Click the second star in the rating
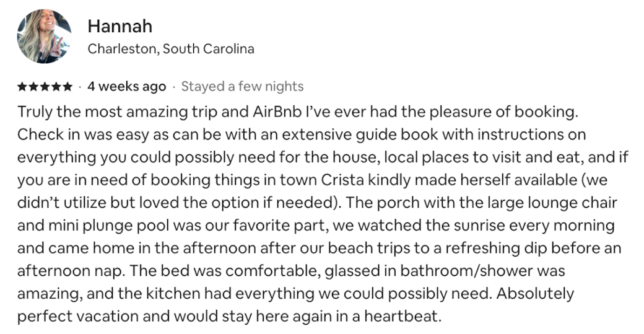The image size is (644, 334). tap(33, 87)
